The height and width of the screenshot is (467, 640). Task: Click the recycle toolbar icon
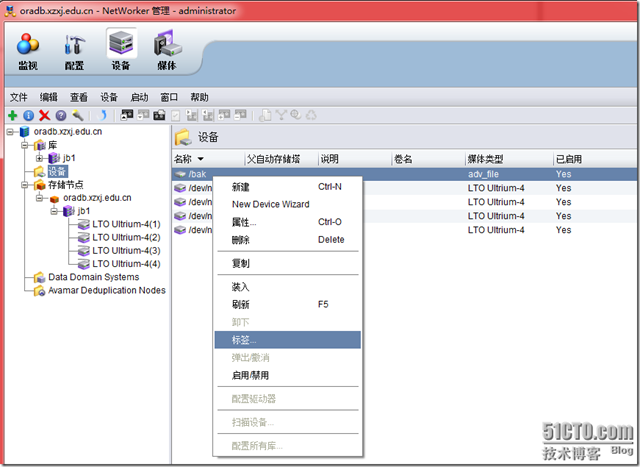click(x=311, y=116)
